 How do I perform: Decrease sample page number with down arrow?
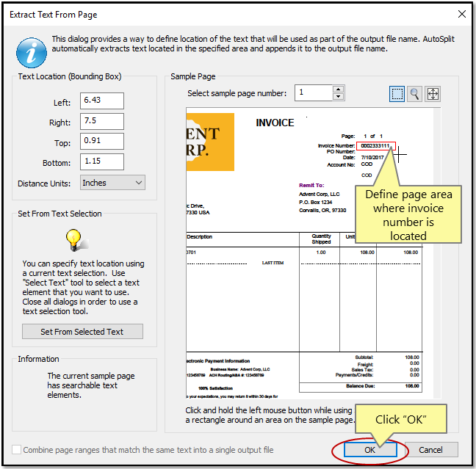coord(338,97)
